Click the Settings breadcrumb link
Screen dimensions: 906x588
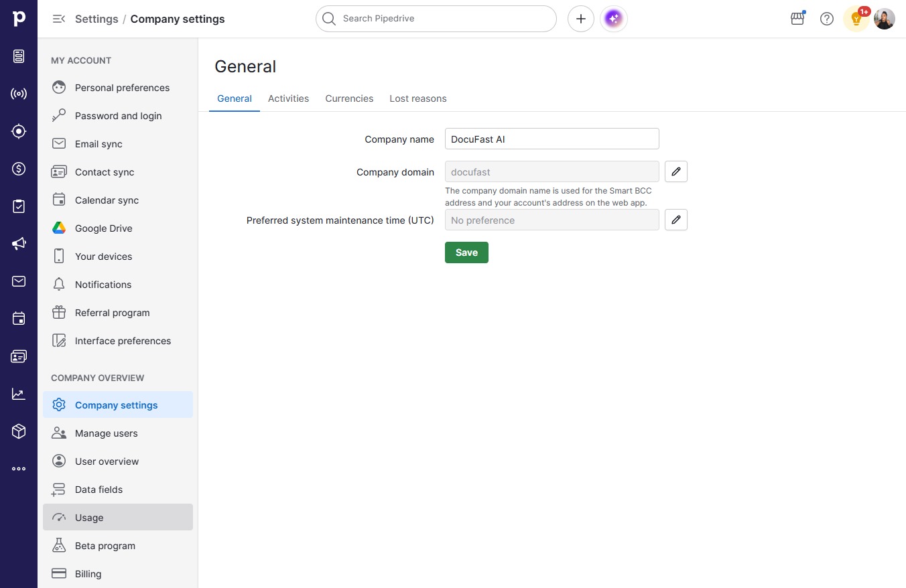(96, 19)
